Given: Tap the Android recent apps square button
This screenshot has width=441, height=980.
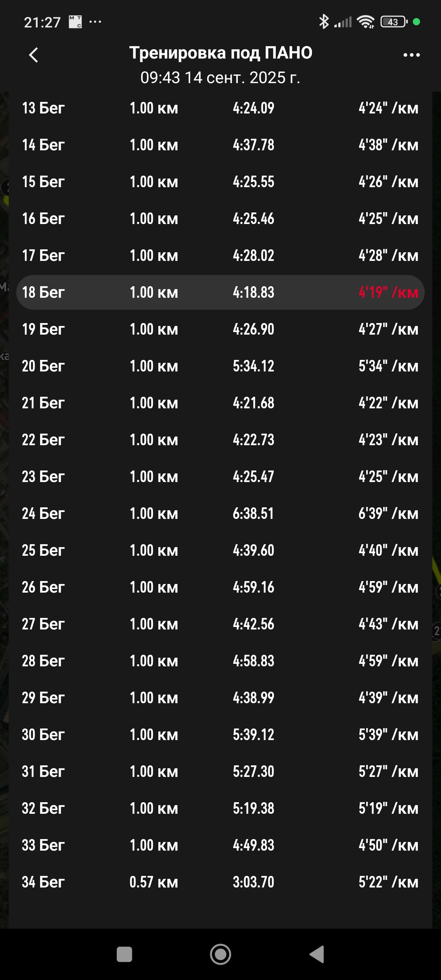Looking at the screenshot, I should 124,954.
